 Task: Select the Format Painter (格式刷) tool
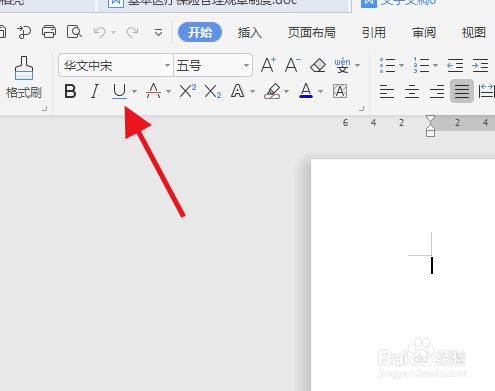click(23, 77)
